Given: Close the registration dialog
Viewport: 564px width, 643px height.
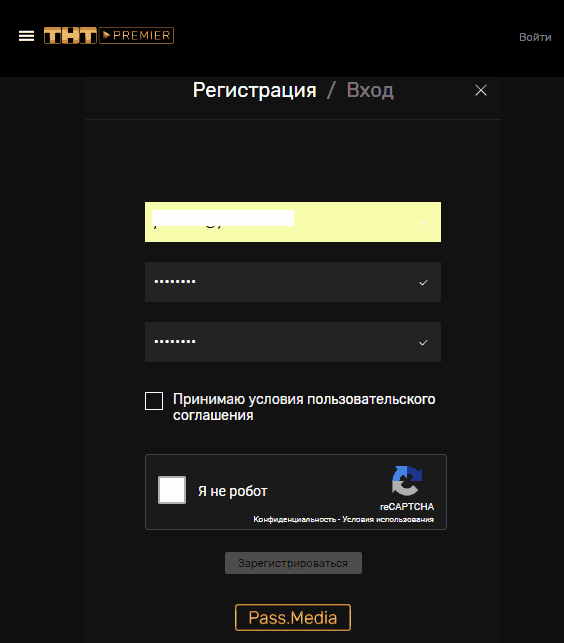Looking at the screenshot, I should pos(481,90).
